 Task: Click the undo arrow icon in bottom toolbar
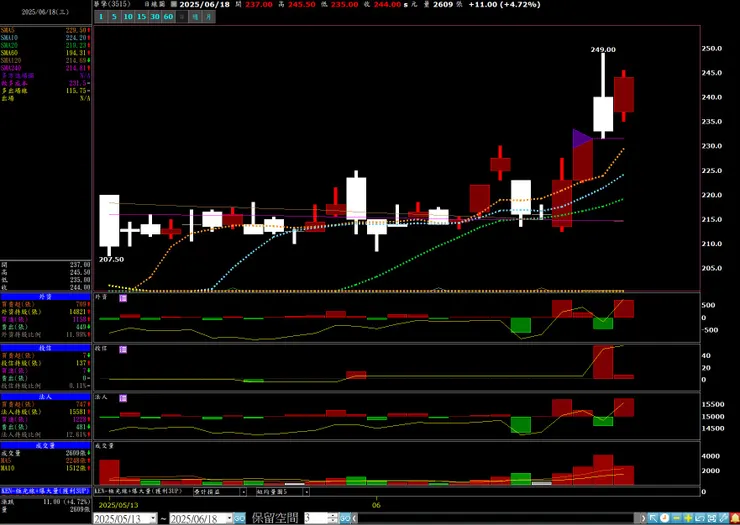tap(700, 518)
